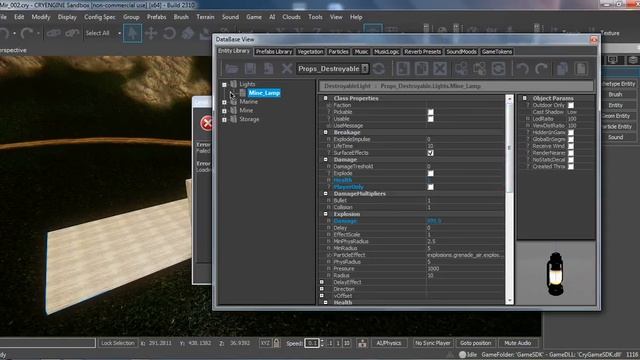
Task: Collapse the Breakage section
Action: (326, 132)
